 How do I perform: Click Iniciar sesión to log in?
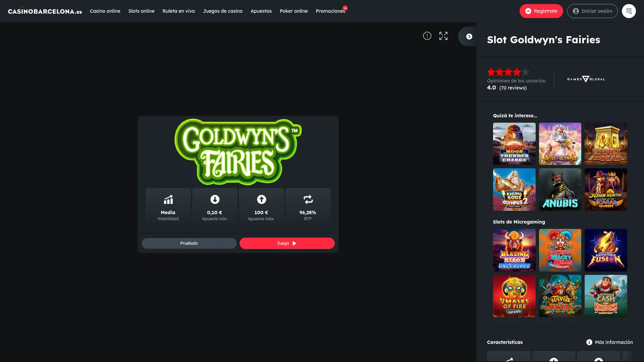[x=592, y=11]
